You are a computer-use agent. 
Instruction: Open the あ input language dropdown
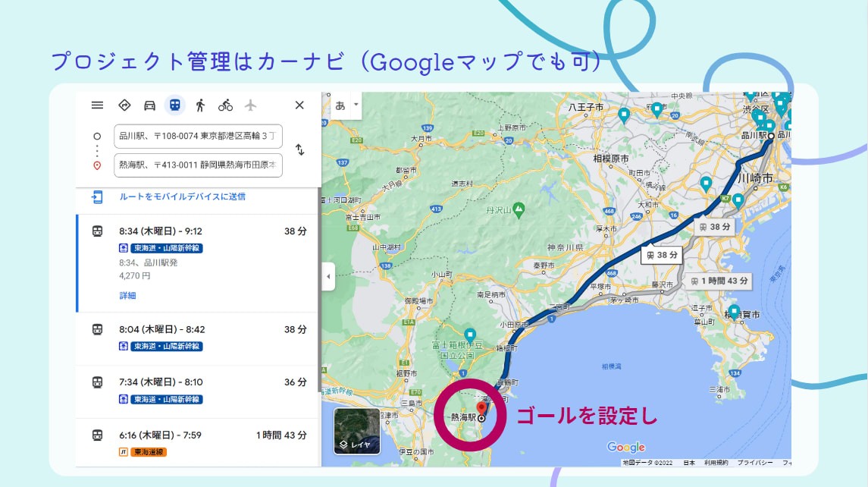coord(347,105)
